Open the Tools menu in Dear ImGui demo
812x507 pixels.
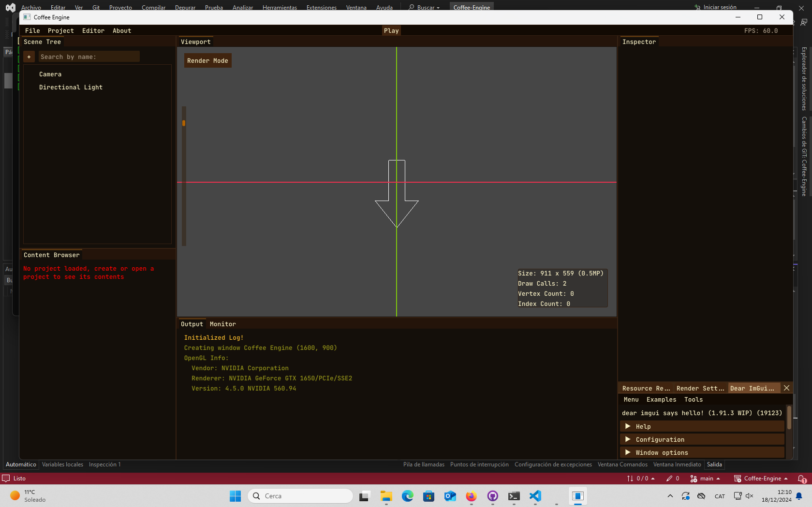[x=694, y=399]
